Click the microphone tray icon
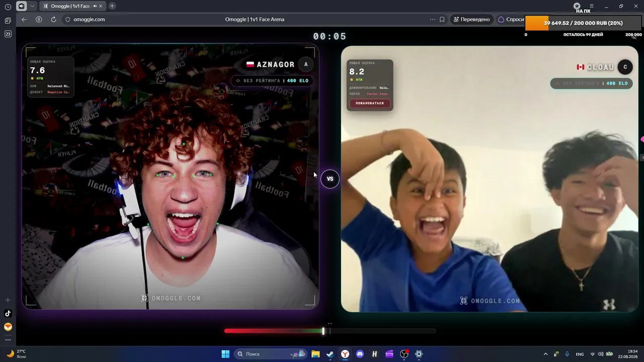The width and height of the screenshot is (644, 362). 567,354
